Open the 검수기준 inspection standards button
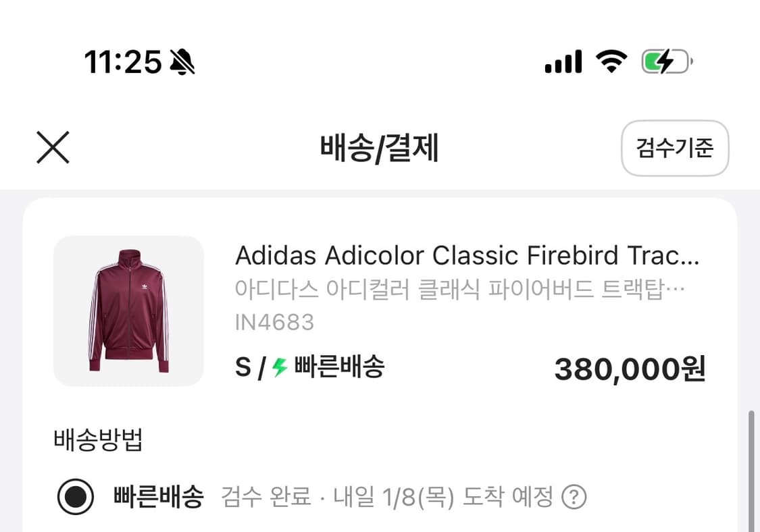The height and width of the screenshot is (532, 760). (675, 149)
